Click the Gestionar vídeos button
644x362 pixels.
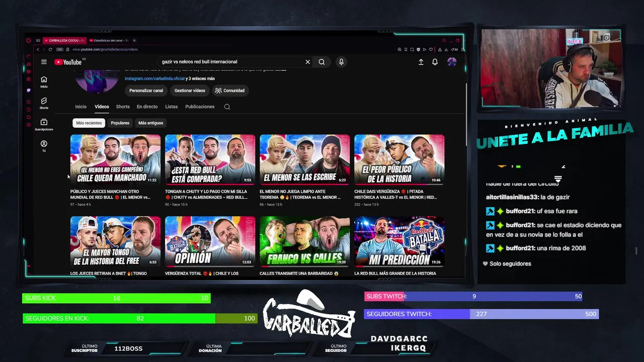click(190, 90)
